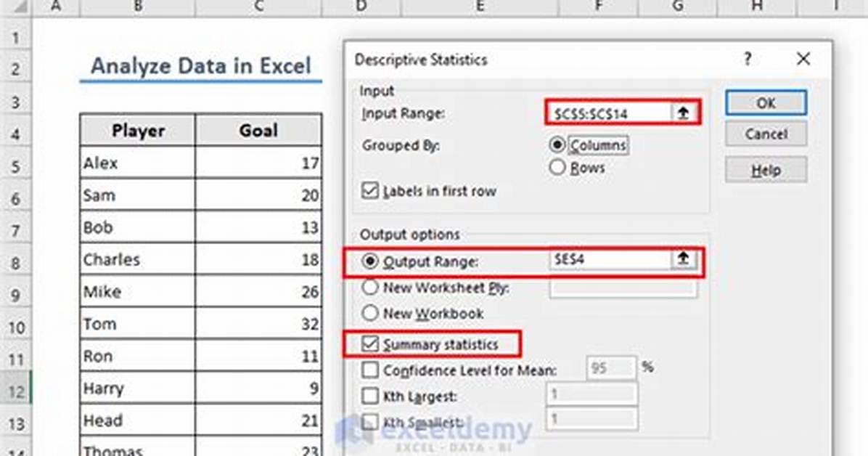Viewport: 868px width, 456px height.
Task: Select row header 1
Action: (x=15, y=37)
